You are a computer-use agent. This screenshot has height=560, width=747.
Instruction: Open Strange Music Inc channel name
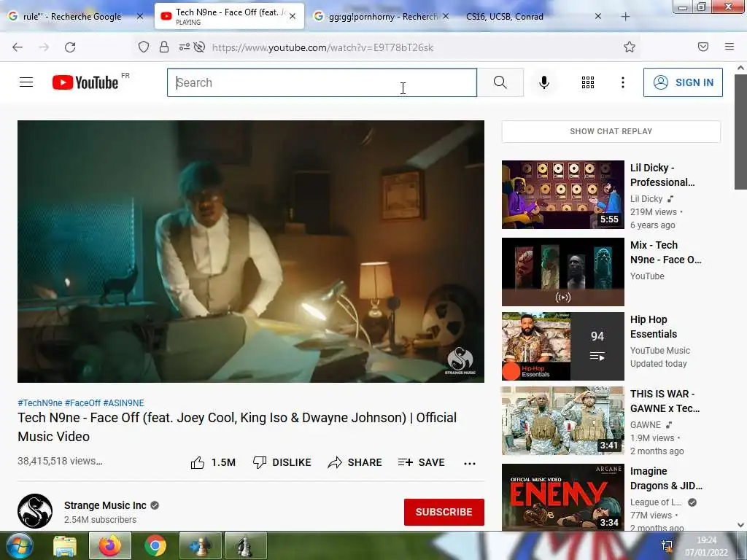point(105,505)
